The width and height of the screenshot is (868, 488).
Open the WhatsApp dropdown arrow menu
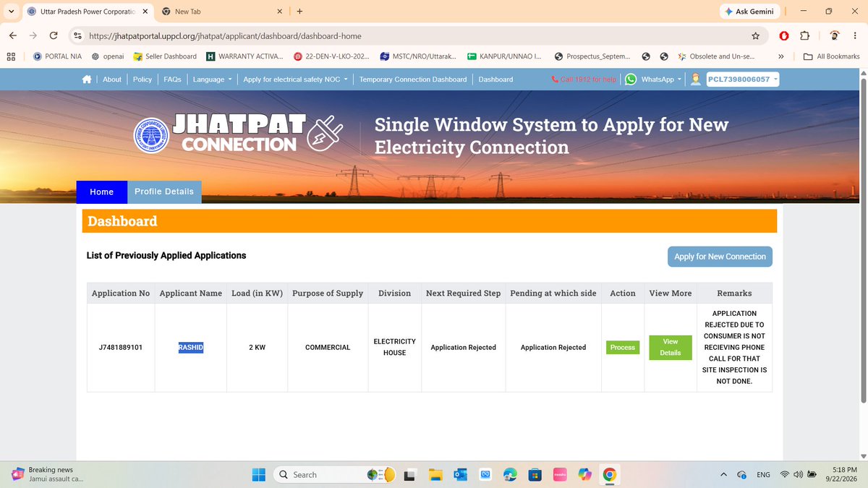click(679, 80)
